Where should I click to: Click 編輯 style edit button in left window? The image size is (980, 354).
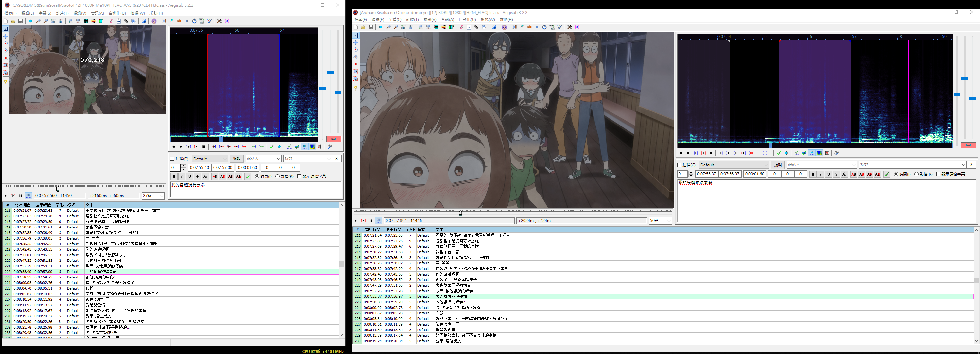237,159
